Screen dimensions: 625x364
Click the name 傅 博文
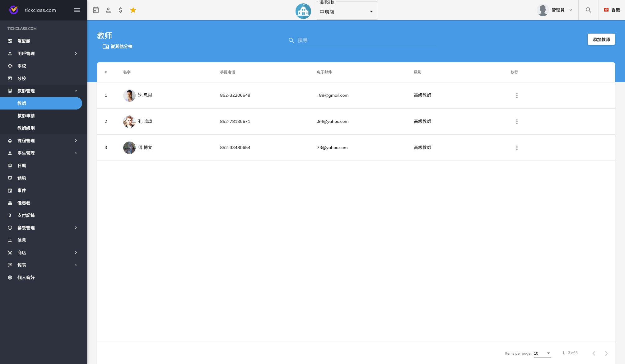145,147
